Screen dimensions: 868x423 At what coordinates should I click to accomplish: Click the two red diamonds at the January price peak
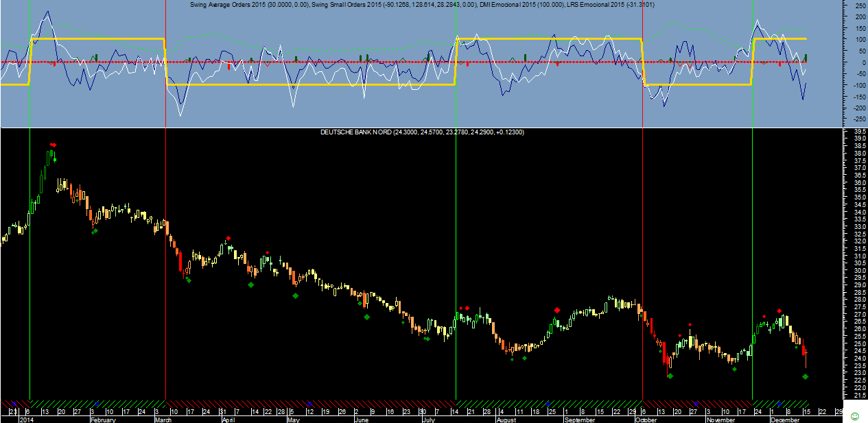pos(53,145)
